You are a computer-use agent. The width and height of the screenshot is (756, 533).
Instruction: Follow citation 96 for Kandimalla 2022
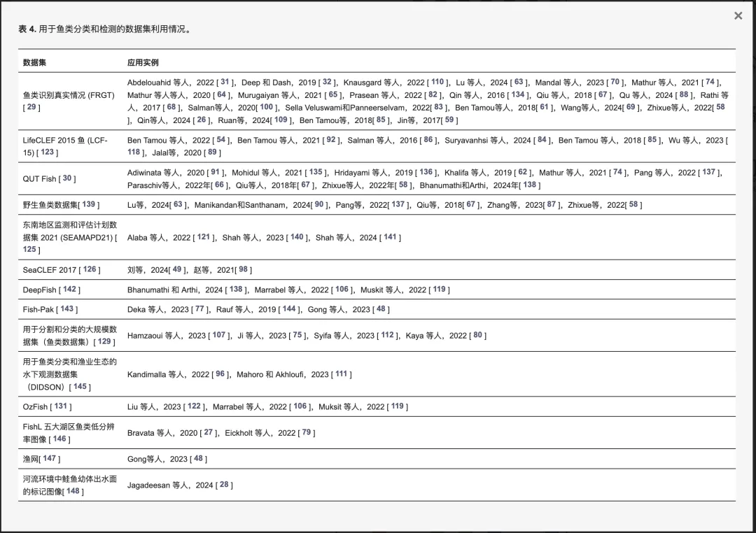click(x=220, y=374)
